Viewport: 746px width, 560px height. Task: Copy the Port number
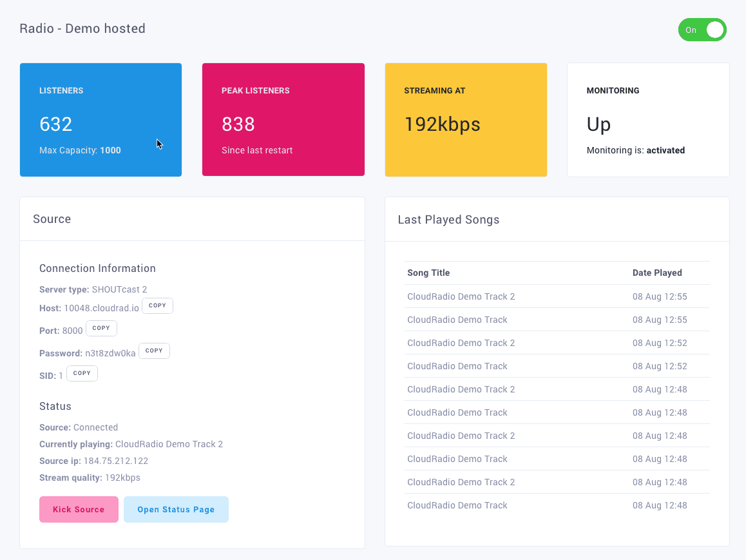[101, 328]
